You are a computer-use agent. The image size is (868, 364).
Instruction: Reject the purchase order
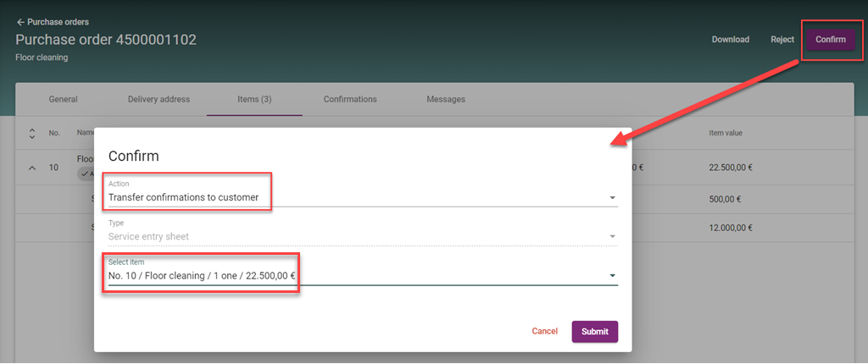coord(782,40)
